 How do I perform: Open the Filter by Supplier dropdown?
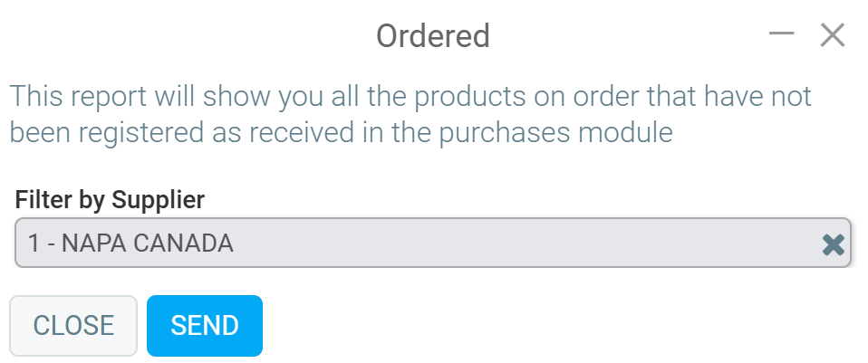(417, 243)
